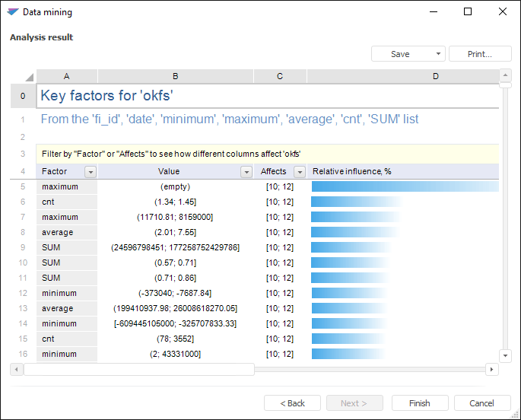Select row 5 header
The height and width of the screenshot is (420, 521).
tap(23, 186)
